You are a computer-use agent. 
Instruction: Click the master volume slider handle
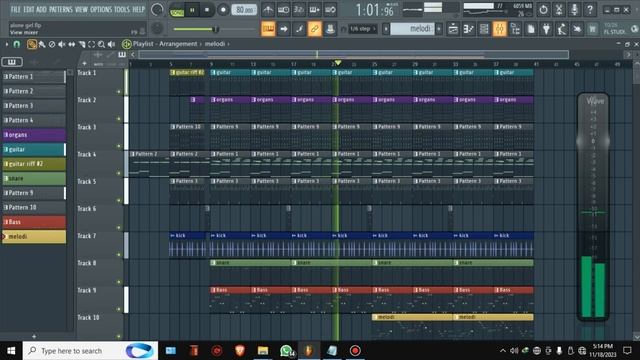pos(216,29)
